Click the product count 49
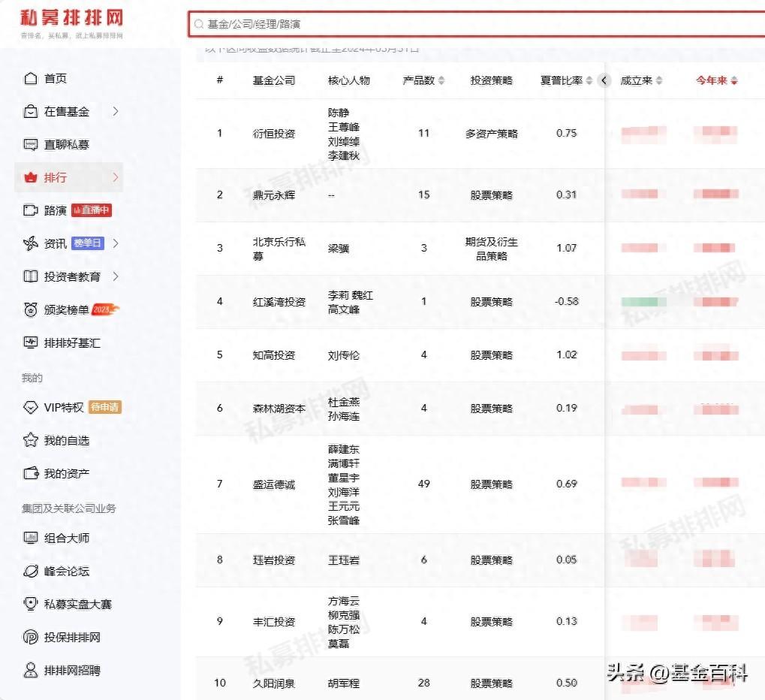The width and height of the screenshot is (765, 700). (x=424, y=484)
